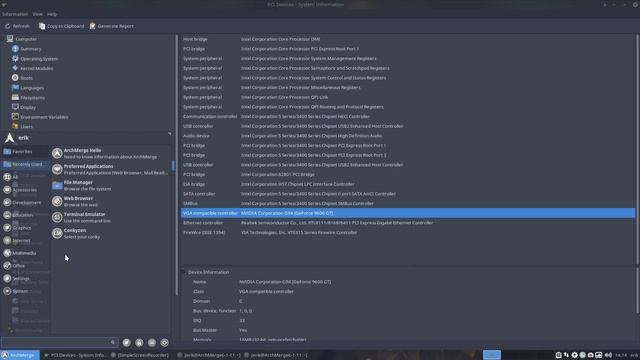Viewport: 640px width, 360px height.
Task: Select Filesystems in the sidebar
Action: 28,98
